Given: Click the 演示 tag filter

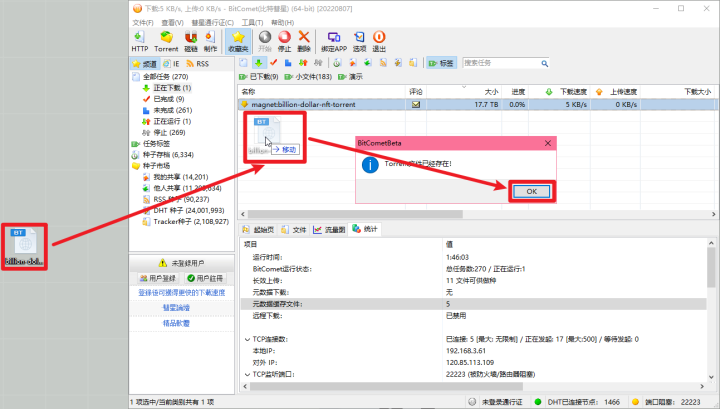Looking at the screenshot, I should 351,77.
